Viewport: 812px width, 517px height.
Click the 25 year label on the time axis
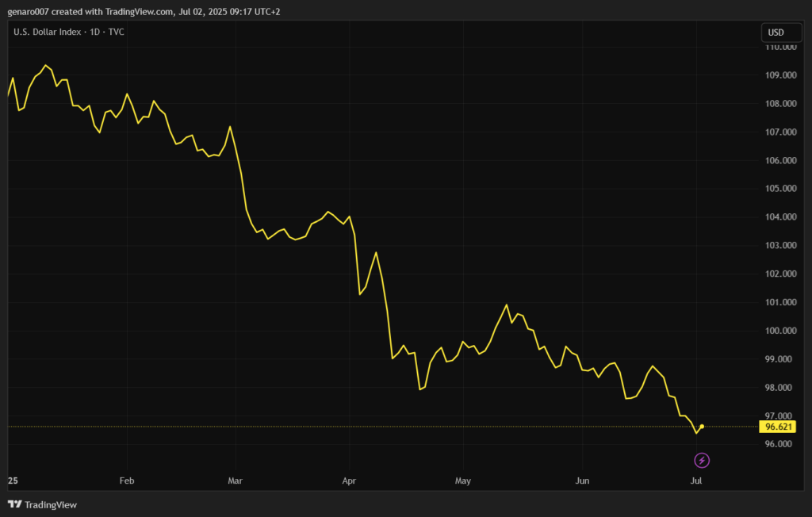click(13, 481)
